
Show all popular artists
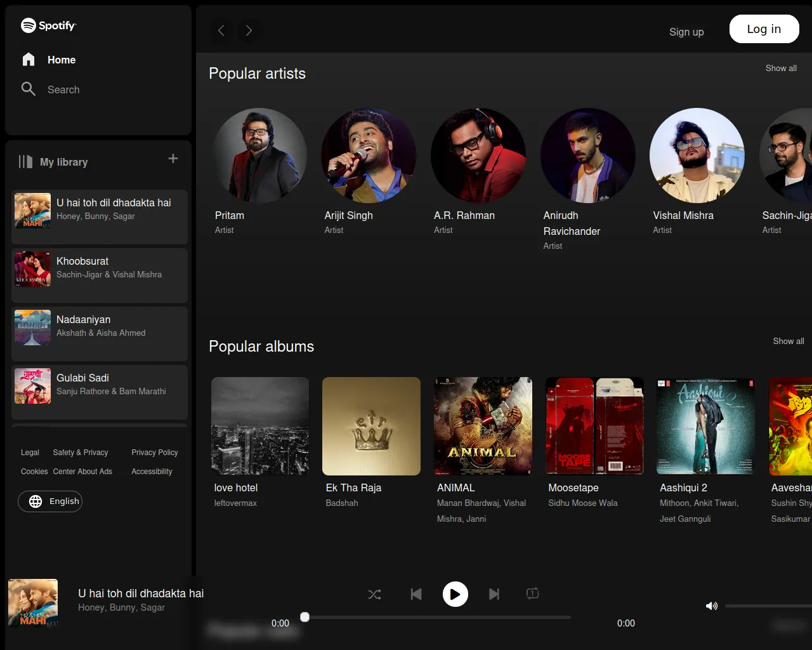click(781, 68)
